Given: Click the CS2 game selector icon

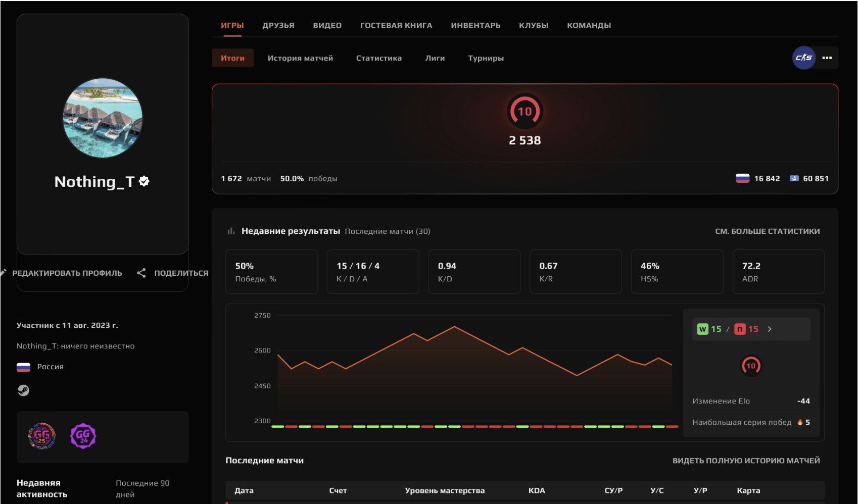Looking at the screenshot, I should pyautogui.click(x=803, y=58).
